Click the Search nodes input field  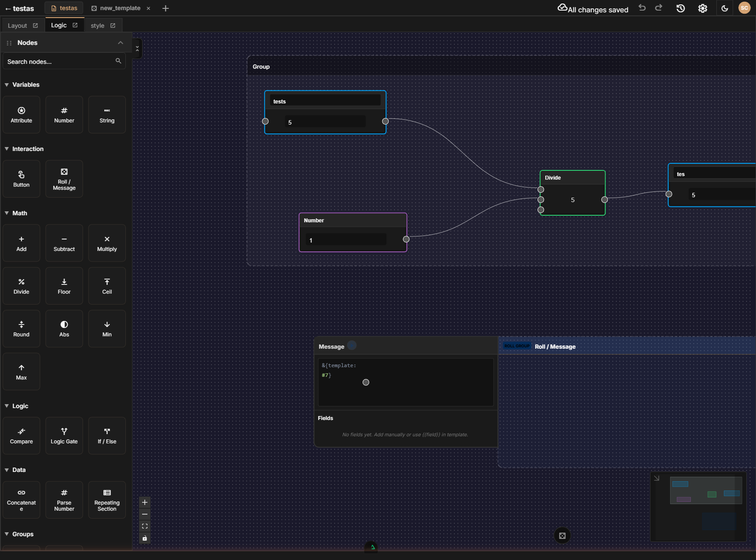(x=59, y=61)
